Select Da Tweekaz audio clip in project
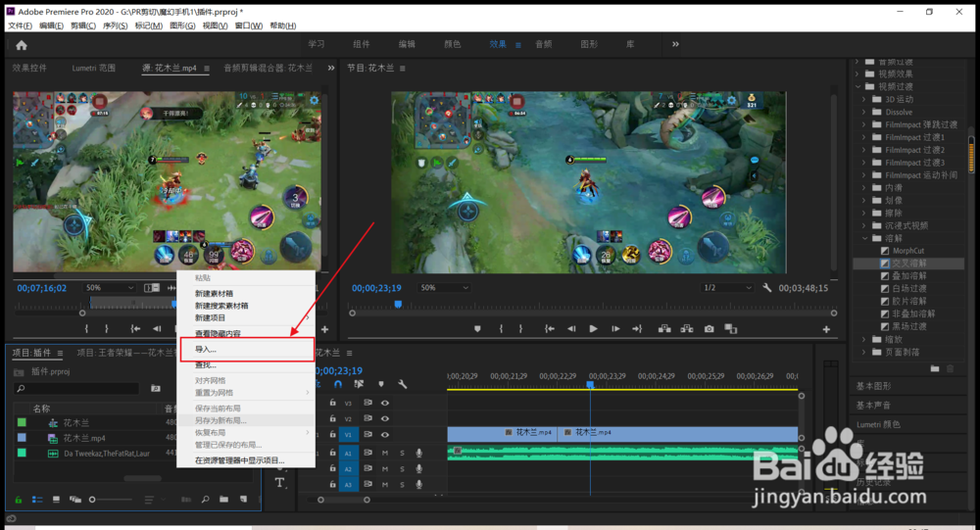Image resolution: width=980 pixels, height=530 pixels. pyautogui.click(x=106, y=454)
